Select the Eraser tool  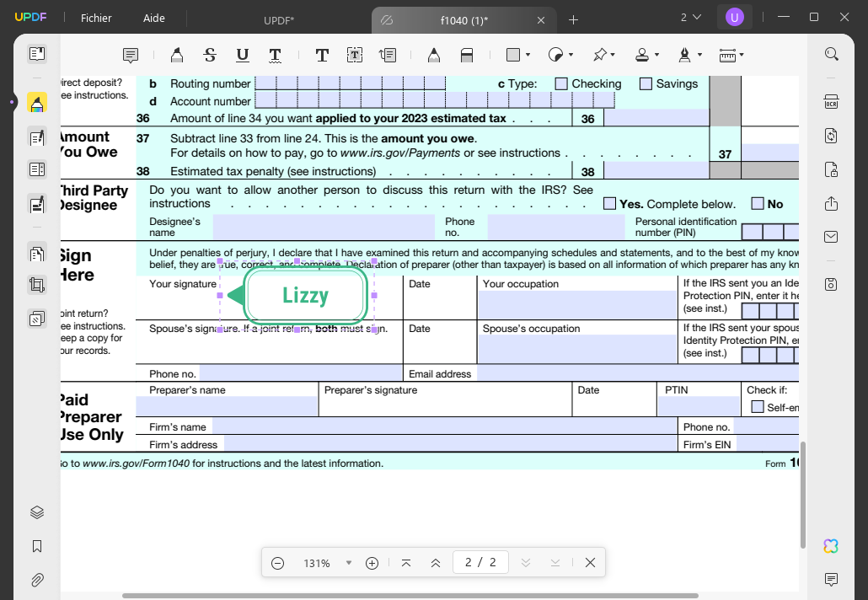pos(467,55)
